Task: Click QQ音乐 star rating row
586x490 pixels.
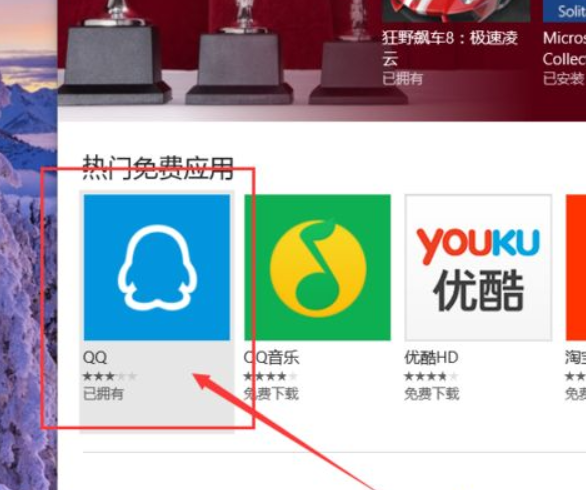Action: (x=271, y=376)
